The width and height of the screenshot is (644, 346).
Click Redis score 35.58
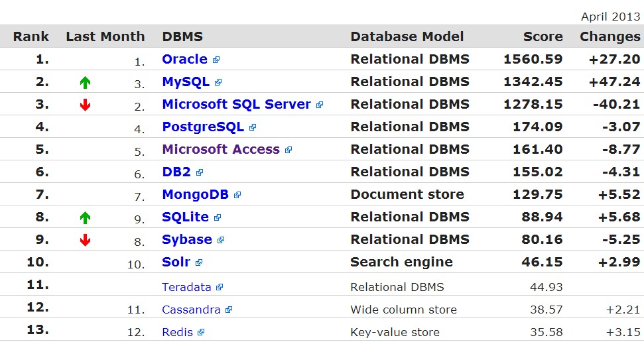(547, 332)
